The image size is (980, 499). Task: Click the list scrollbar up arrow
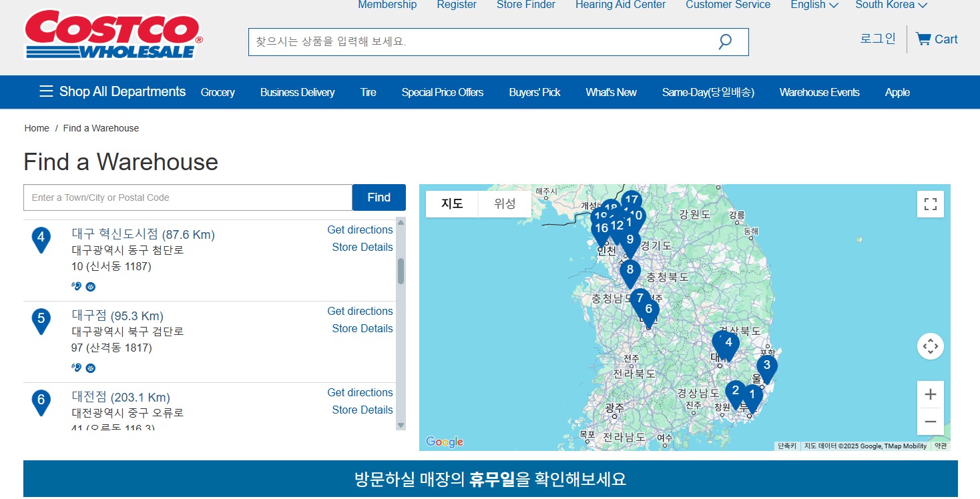(401, 222)
